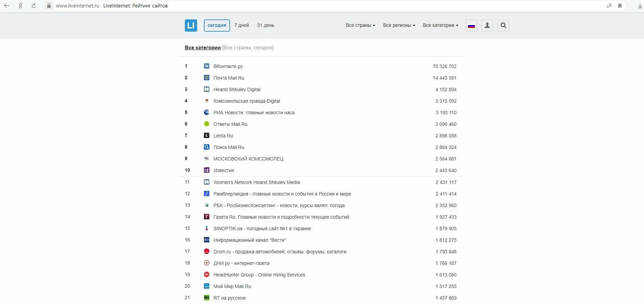Click the LI LiveInternet logo
The height and width of the screenshot is (304, 644).
(191, 25)
